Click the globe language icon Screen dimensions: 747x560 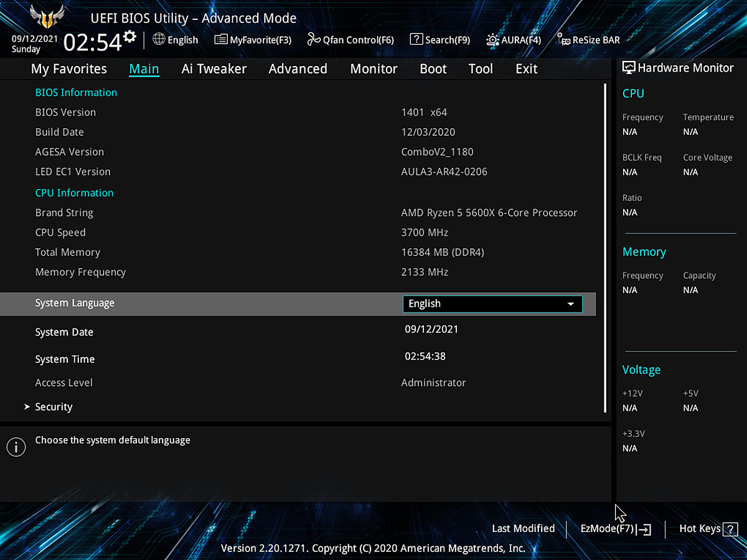pos(159,39)
